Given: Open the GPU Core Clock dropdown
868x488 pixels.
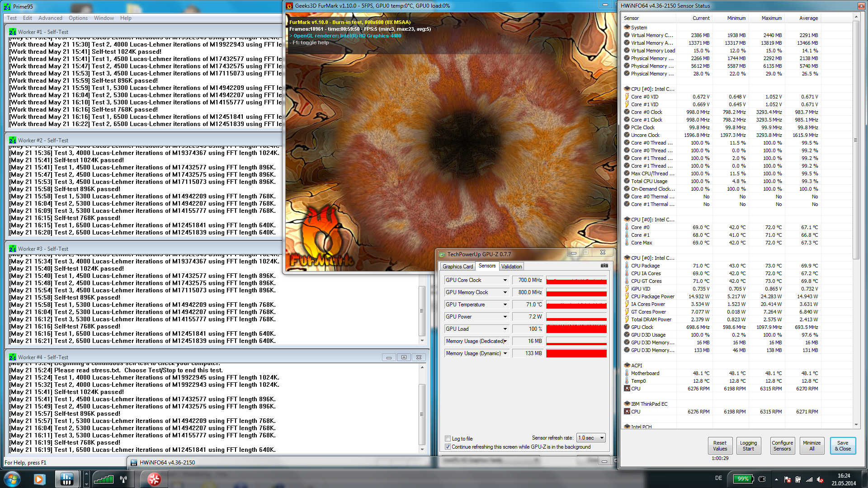Looking at the screenshot, I should [505, 280].
